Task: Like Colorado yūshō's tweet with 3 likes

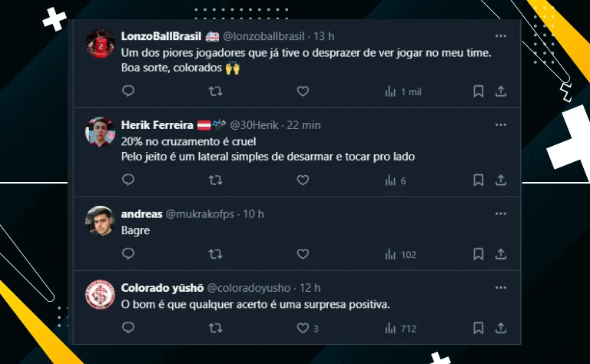Action: pos(303,328)
